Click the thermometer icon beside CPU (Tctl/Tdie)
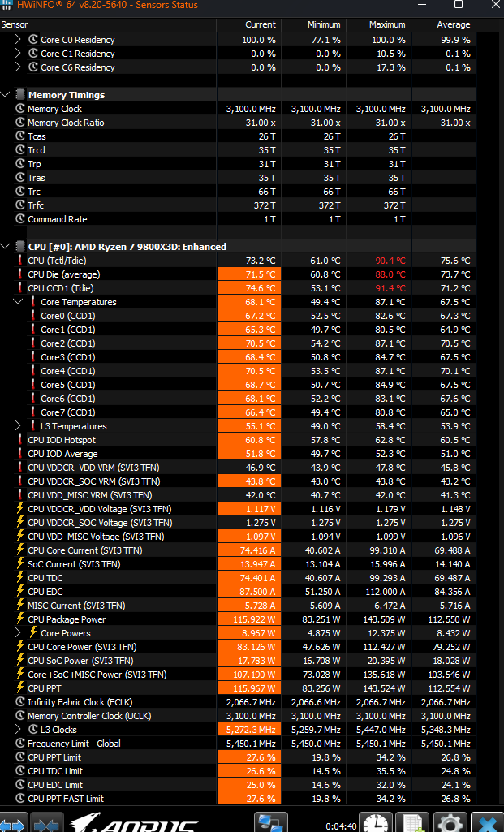 tap(20, 261)
